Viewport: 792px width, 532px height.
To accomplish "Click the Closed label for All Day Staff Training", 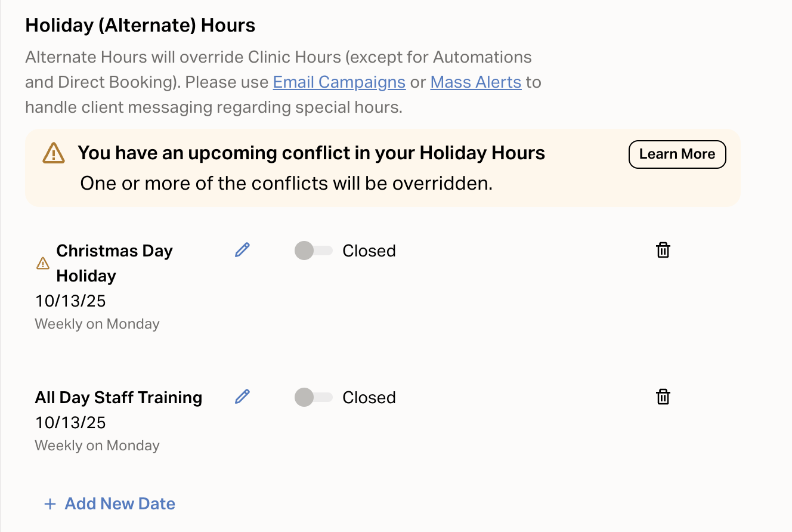I will (369, 397).
